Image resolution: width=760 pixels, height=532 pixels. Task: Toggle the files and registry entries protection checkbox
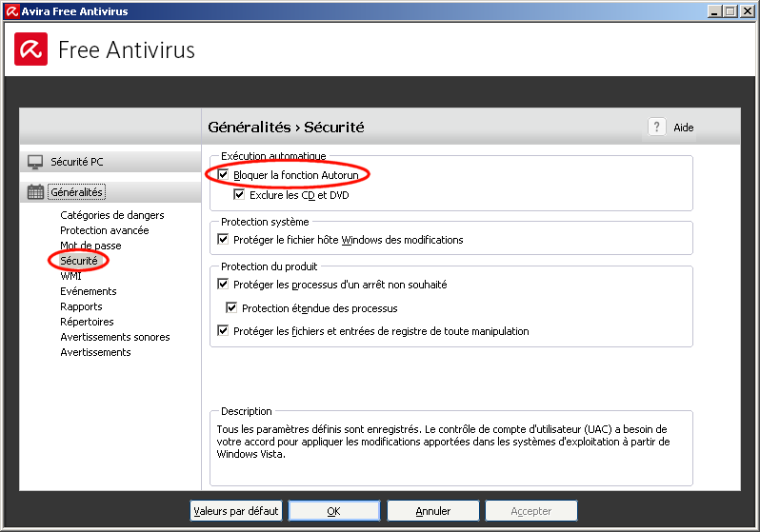point(223,331)
